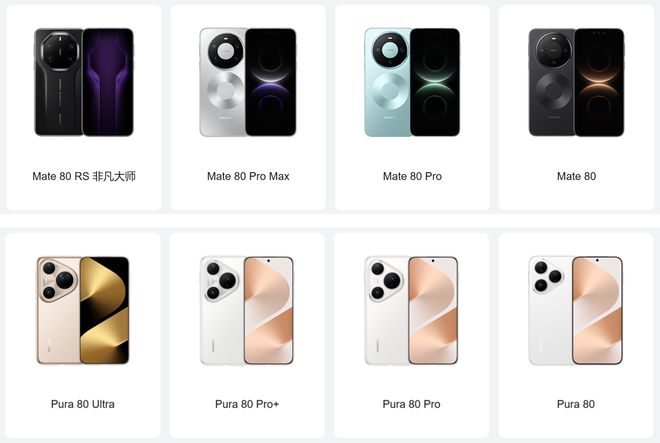The width and height of the screenshot is (660, 443).
Task: Click the Pura 80 Ultra triangular camera module
Action: (58, 280)
